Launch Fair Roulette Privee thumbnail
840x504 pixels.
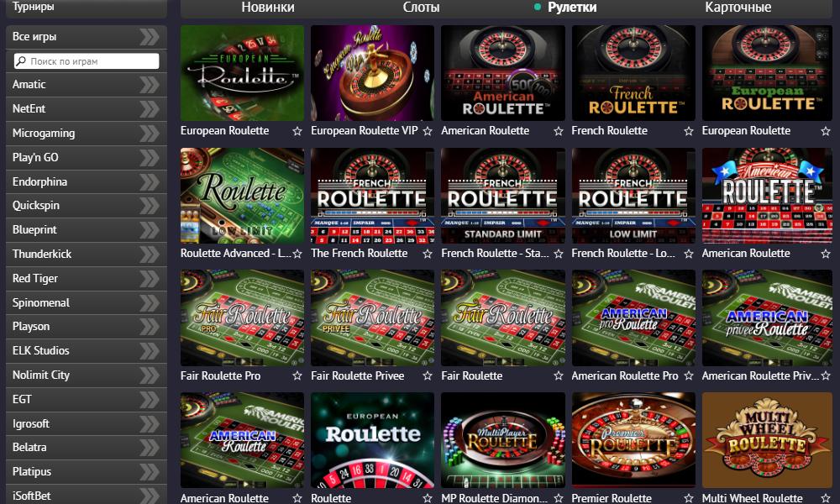click(372, 318)
